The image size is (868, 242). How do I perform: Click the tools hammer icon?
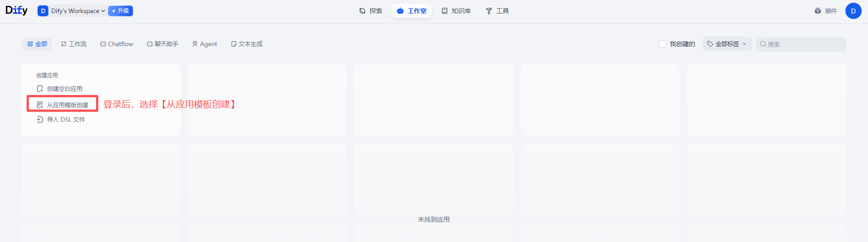(x=489, y=11)
